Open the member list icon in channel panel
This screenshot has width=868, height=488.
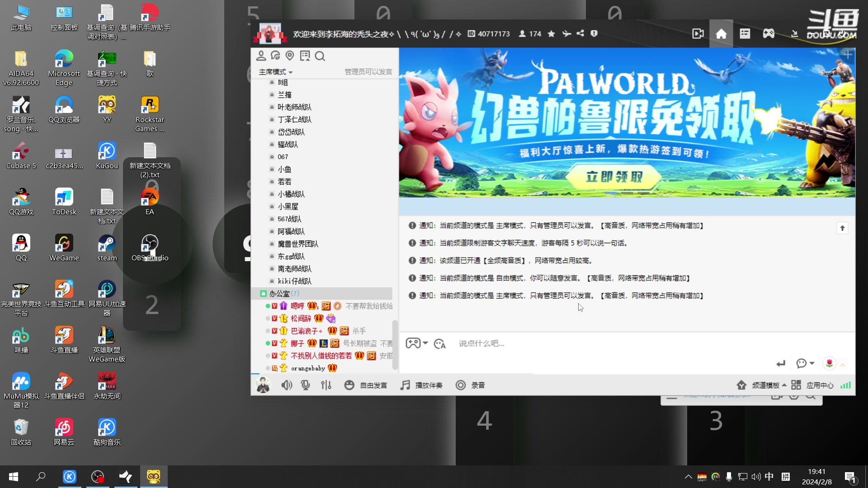point(261,55)
